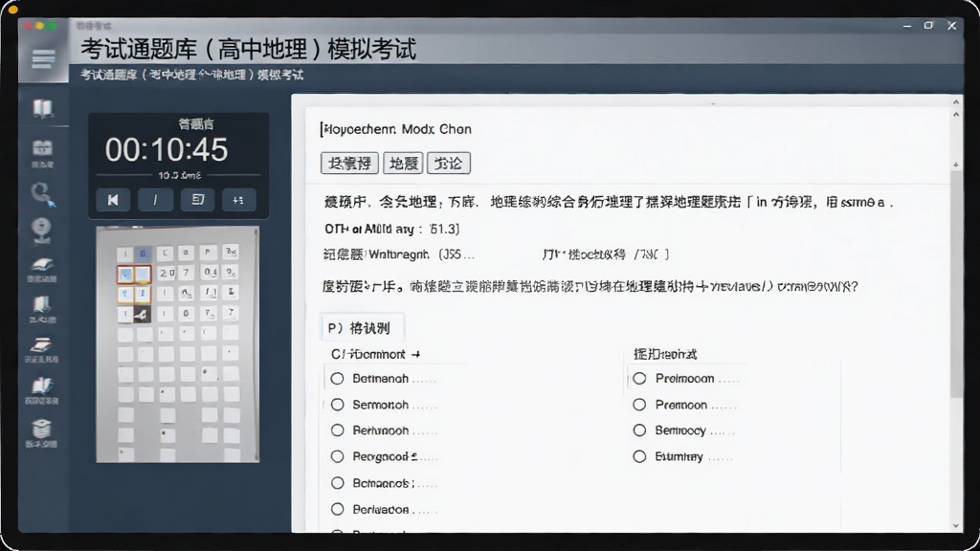Click the 印 button under the timer
The width and height of the screenshot is (980, 551).
[197, 200]
